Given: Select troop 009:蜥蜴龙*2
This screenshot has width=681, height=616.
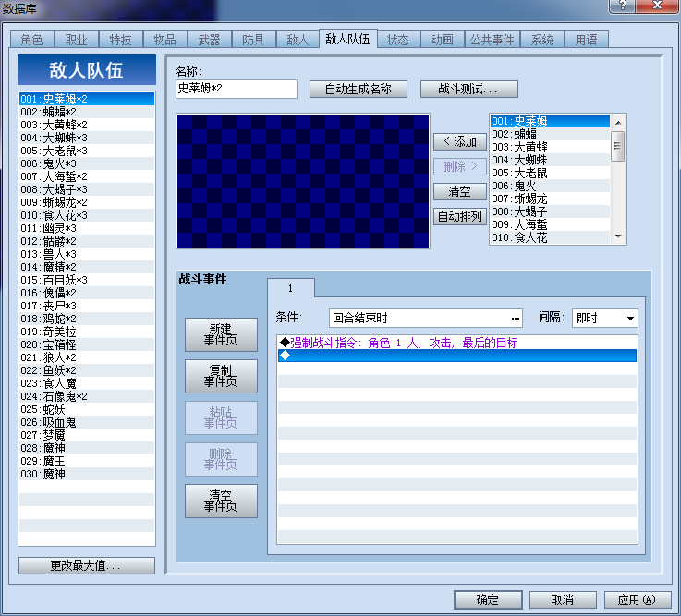Looking at the screenshot, I should [87, 202].
